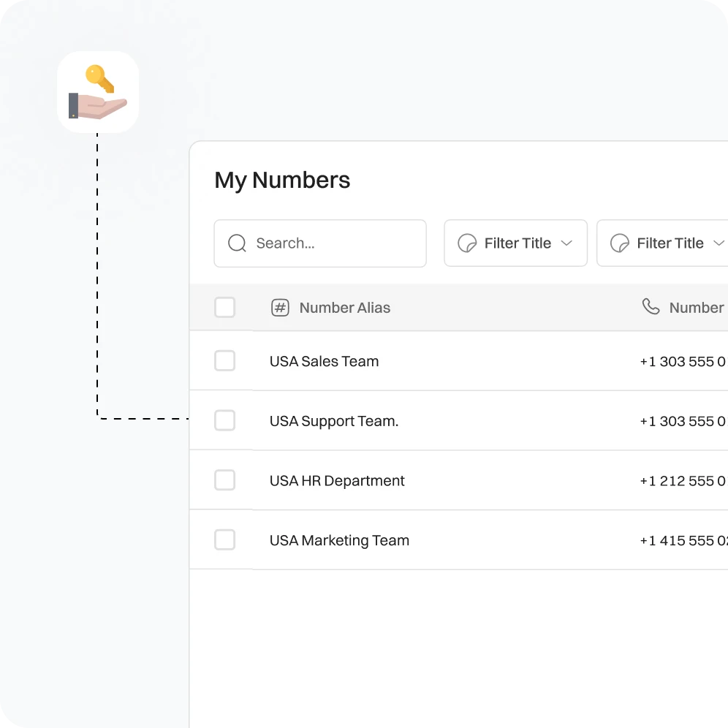Click the phone icon beside Number header
This screenshot has height=728, width=728.
pyautogui.click(x=651, y=307)
